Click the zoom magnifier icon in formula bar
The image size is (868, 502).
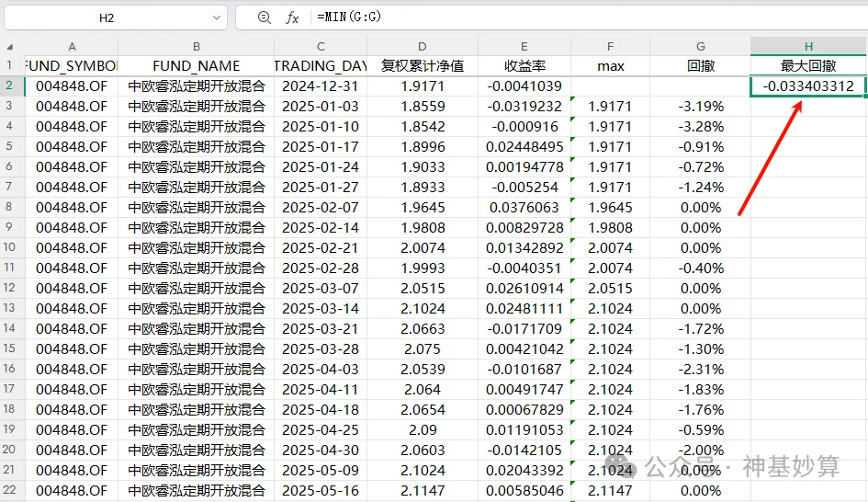pyautogui.click(x=264, y=17)
